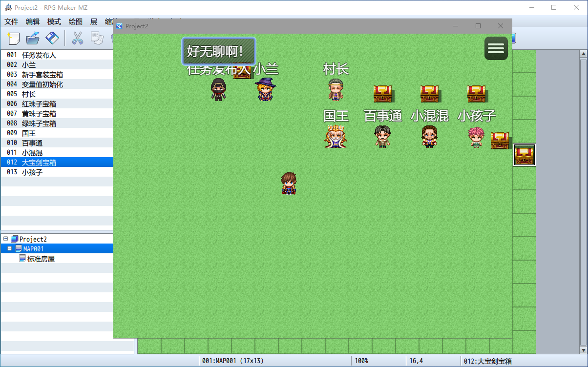Save the project using the floppy disk icon
588x367 pixels.
coord(52,38)
